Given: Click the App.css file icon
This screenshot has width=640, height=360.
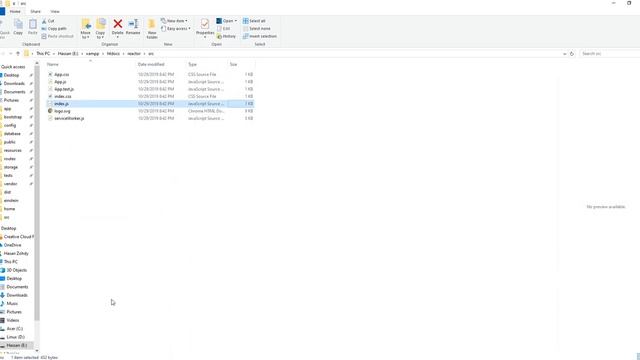Looking at the screenshot, I should pos(50,74).
